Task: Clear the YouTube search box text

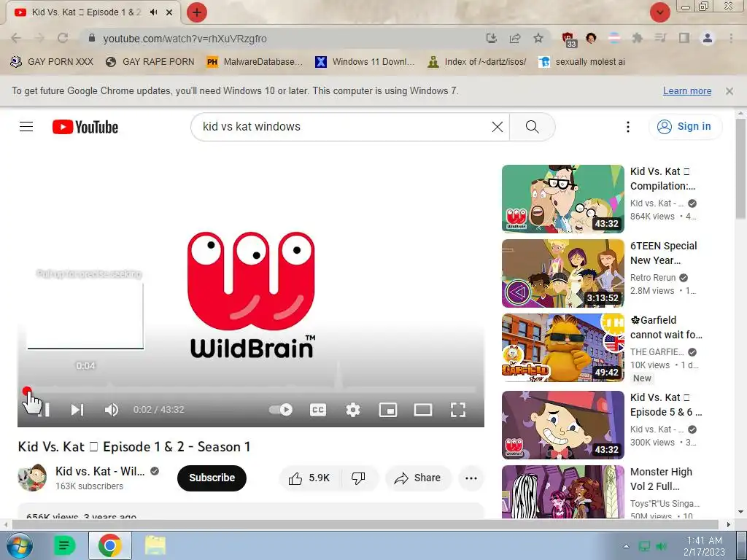Action: pos(497,127)
